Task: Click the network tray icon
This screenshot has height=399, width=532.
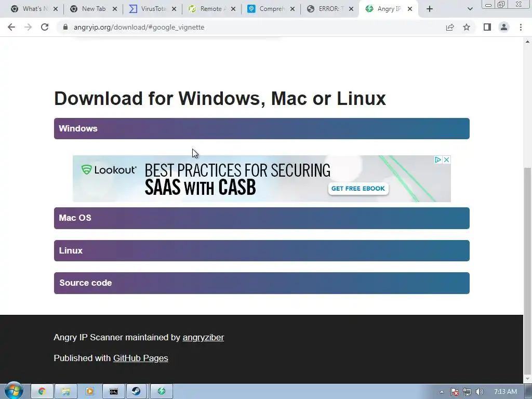Action: click(x=467, y=392)
